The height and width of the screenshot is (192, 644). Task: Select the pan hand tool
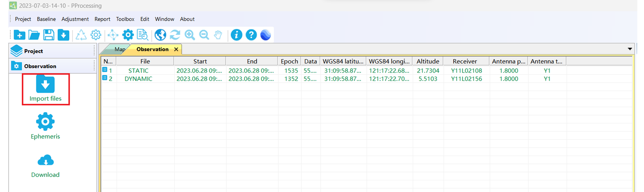(218, 35)
